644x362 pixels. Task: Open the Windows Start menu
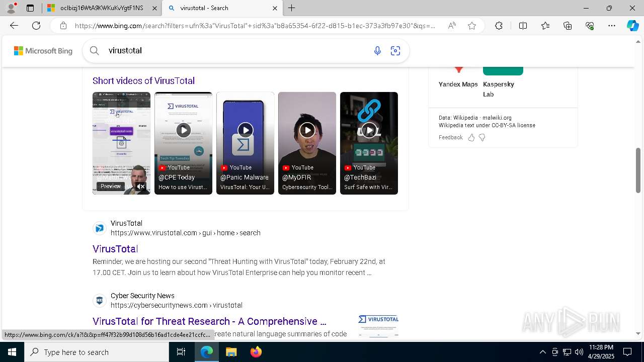click(x=12, y=352)
